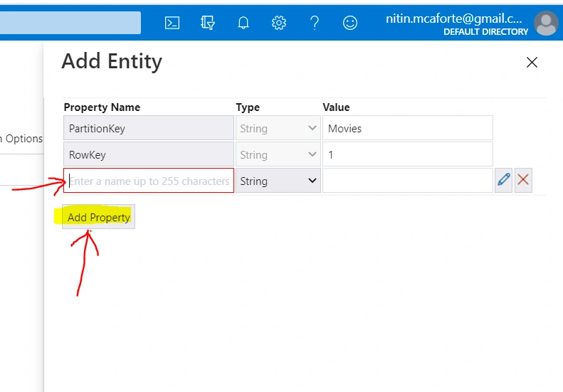The height and width of the screenshot is (392, 563).
Task: Click the user account avatar
Action: [546, 23]
